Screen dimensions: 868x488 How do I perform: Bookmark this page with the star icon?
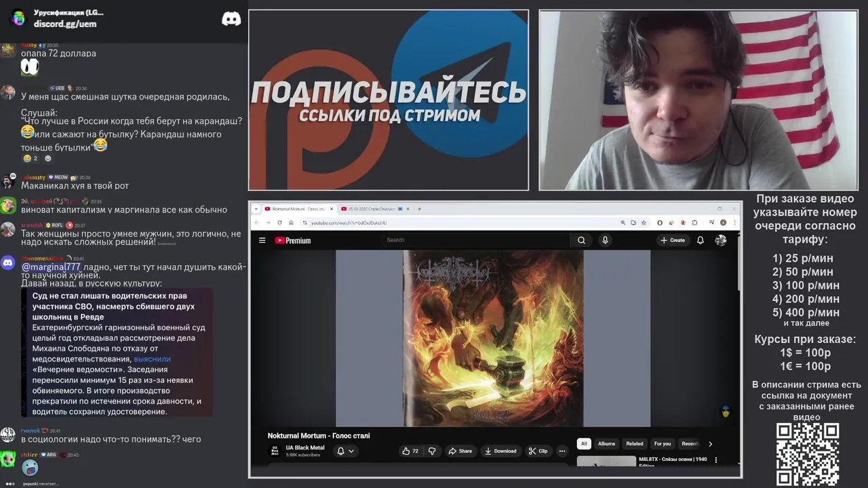pyautogui.click(x=644, y=222)
